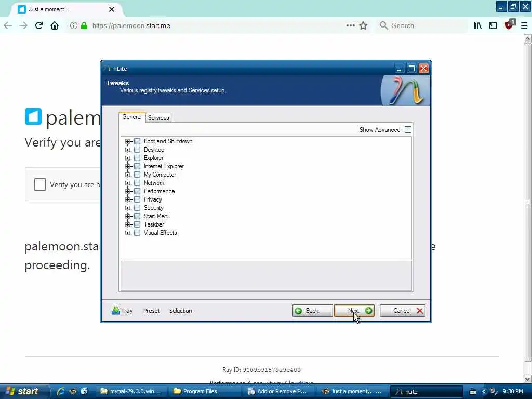The height and width of the screenshot is (399, 532).
Task: Enable the Show Advanced checkbox
Action: coord(408,129)
